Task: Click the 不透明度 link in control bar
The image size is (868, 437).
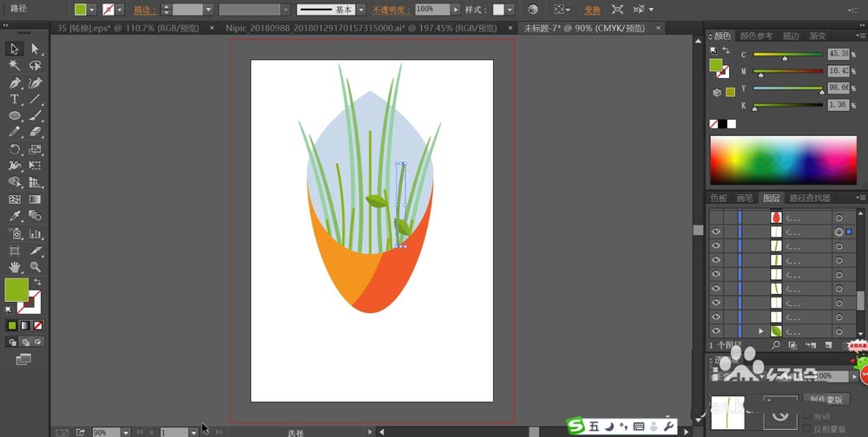Action: (390, 10)
